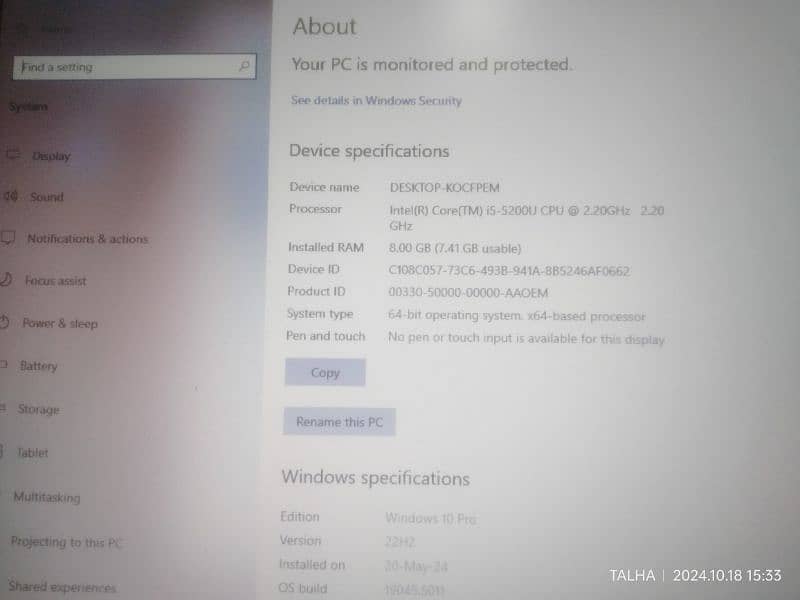Click the Sound speaker icon in the sidebar

10,197
